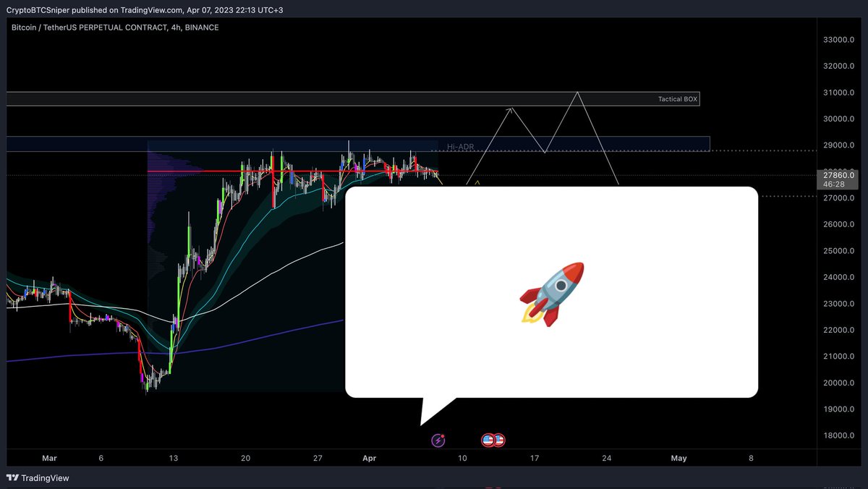
Task: Click the 10 date label on time axis
Action: pos(462,458)
